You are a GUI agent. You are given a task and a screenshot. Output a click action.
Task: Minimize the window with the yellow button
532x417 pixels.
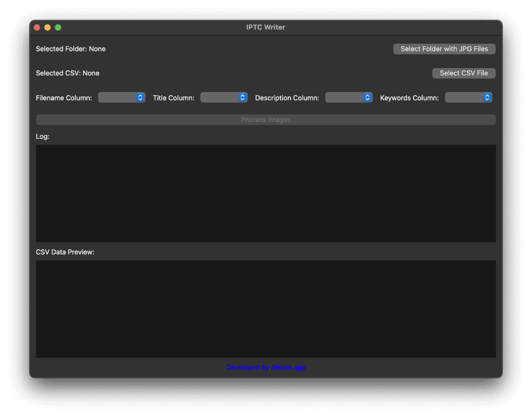coord(47,28)
